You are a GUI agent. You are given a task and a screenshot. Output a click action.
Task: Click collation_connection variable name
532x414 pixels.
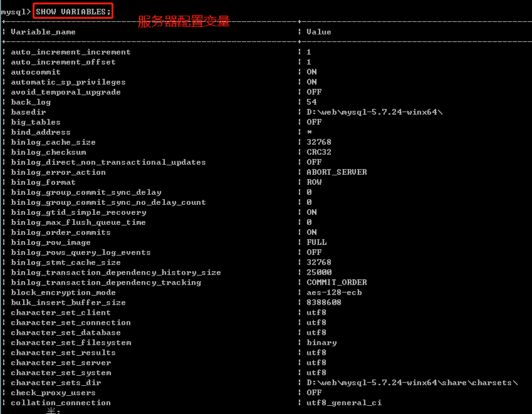[61, 403]
